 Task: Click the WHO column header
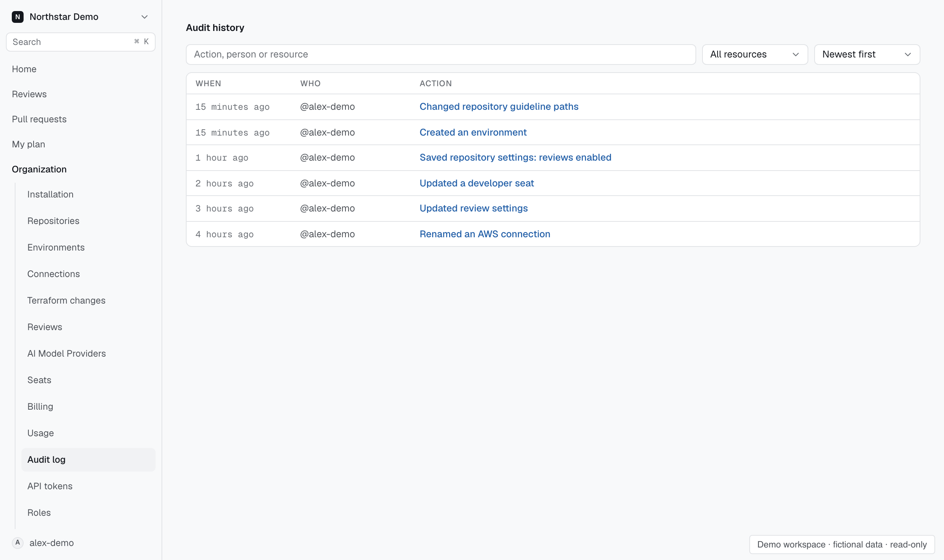pyautogui.click(x=310, y=83)
